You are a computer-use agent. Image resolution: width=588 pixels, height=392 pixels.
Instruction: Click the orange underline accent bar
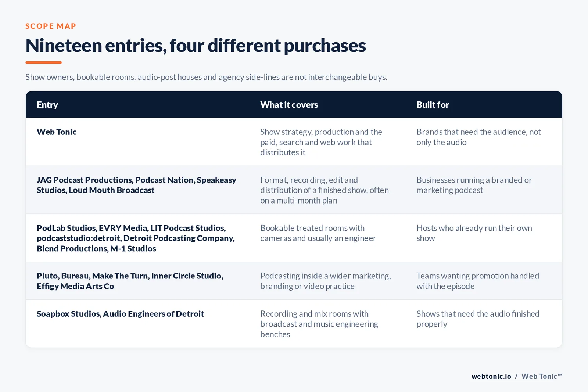point(43,62)
